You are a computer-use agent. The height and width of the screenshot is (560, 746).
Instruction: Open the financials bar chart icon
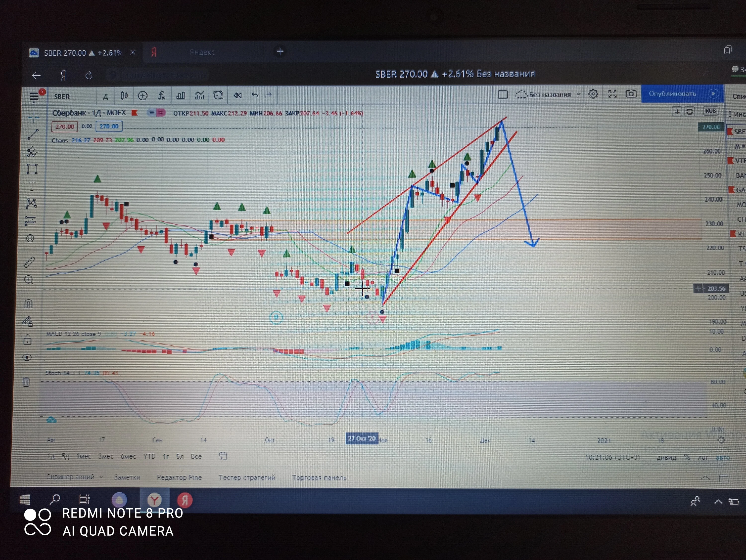181,96
